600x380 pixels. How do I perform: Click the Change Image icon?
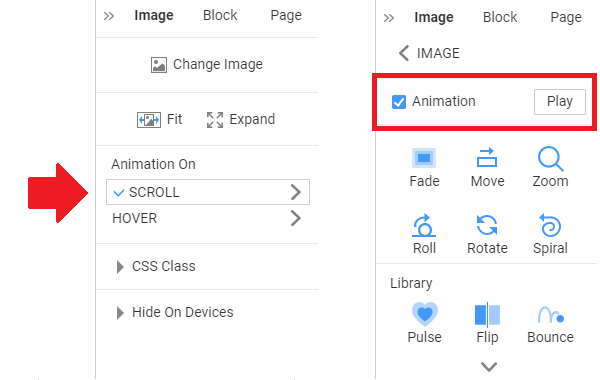158,65
